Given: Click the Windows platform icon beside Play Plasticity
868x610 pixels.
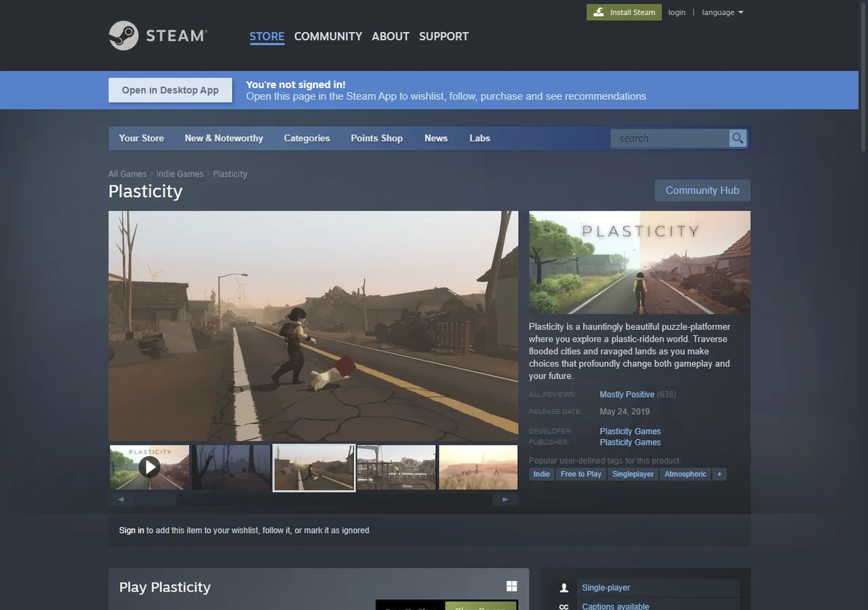Looking at the screenshot, I should point(512,586).
